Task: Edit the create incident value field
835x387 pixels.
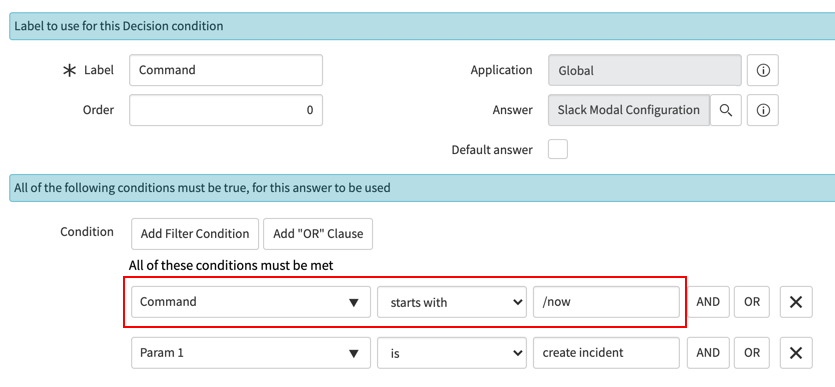Action: [x=606, y=352]
